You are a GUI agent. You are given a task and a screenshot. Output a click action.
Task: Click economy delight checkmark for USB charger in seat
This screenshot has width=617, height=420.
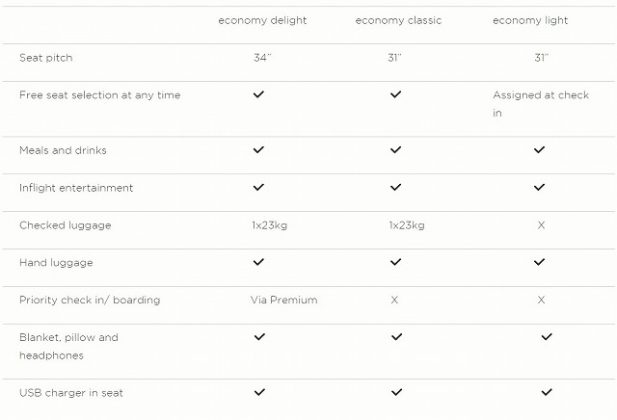pyautogui.click(x=260, y=392)
